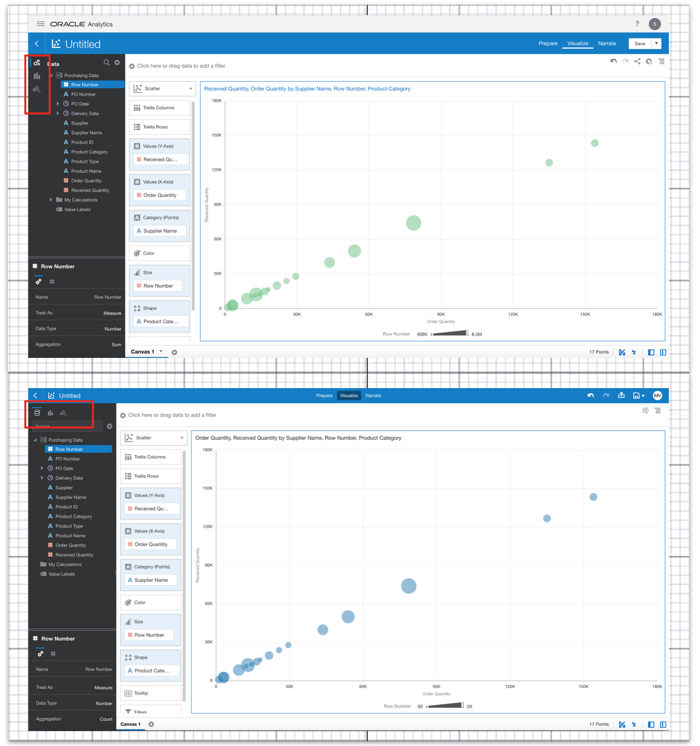Screen dimensions: 700x746
Task: Expand Delivery Date in bottom window tree
Action: coord(42,478)
